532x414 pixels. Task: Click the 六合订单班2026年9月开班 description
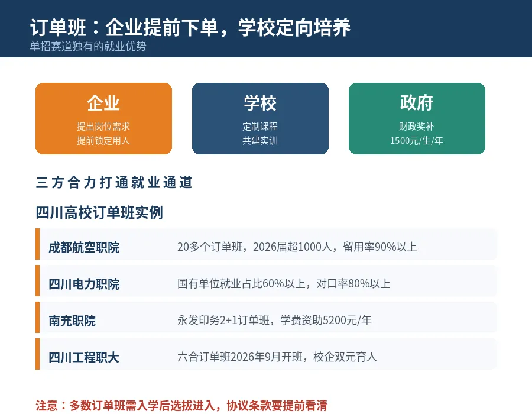coord(277,357)
